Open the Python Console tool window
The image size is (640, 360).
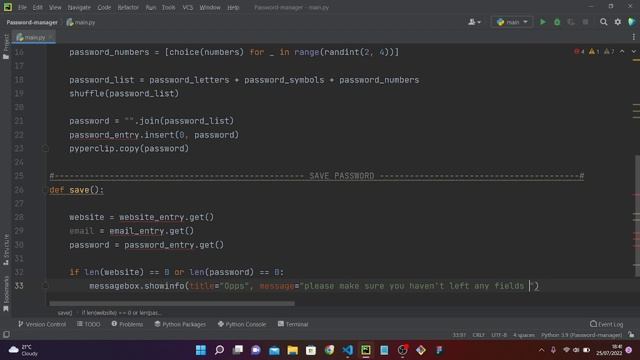click(x=242, y=324)
